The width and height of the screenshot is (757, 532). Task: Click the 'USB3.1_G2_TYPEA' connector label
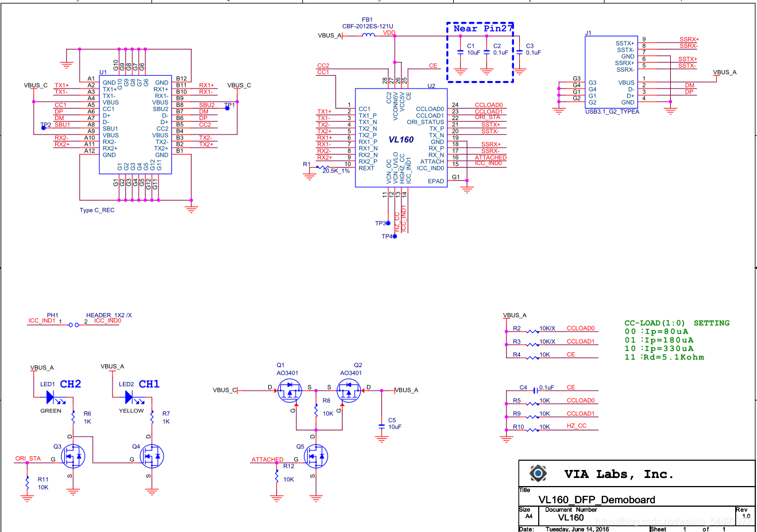click(612, 111)
